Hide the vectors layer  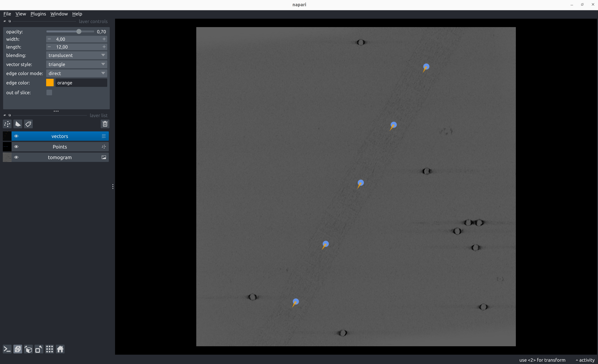[16, 136]
